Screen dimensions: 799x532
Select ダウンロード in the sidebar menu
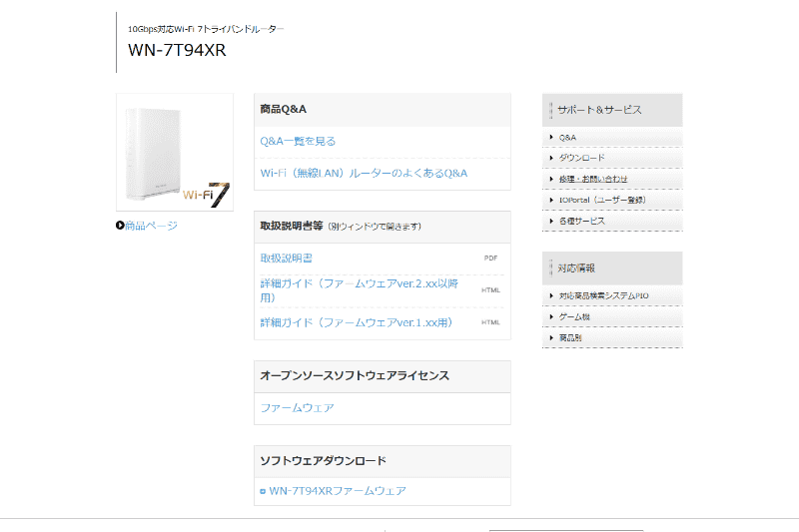point(581,158)
